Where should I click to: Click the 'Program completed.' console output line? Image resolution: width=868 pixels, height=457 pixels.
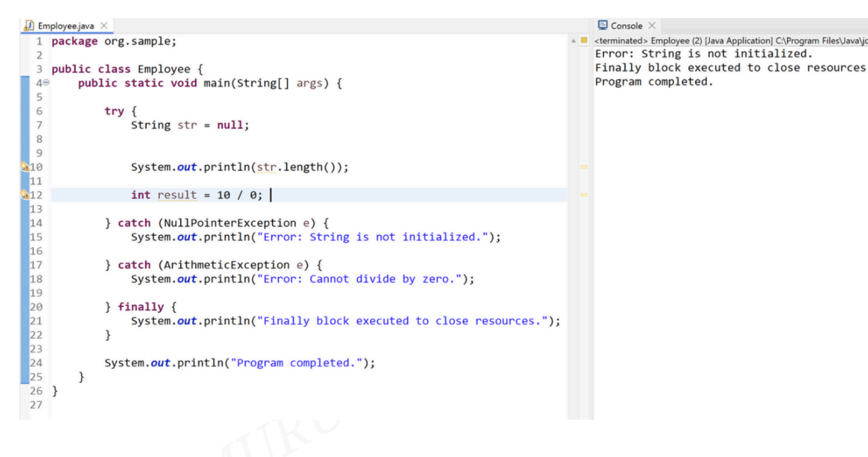click(654, 82)
